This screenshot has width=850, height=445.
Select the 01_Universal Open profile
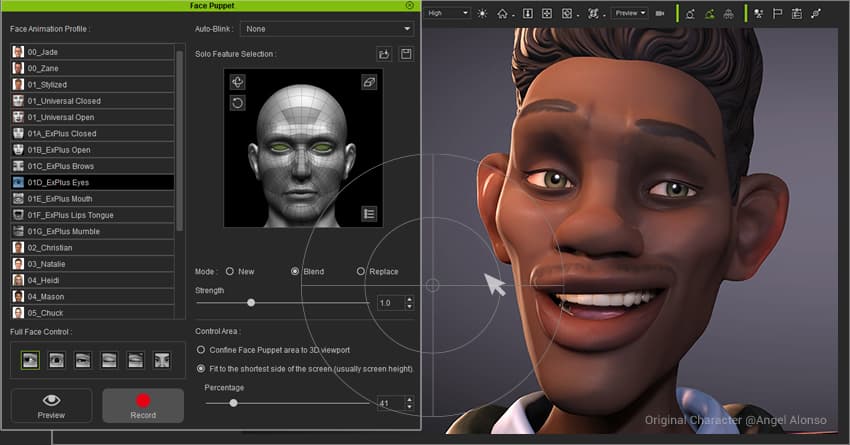[x=93, y=117]
